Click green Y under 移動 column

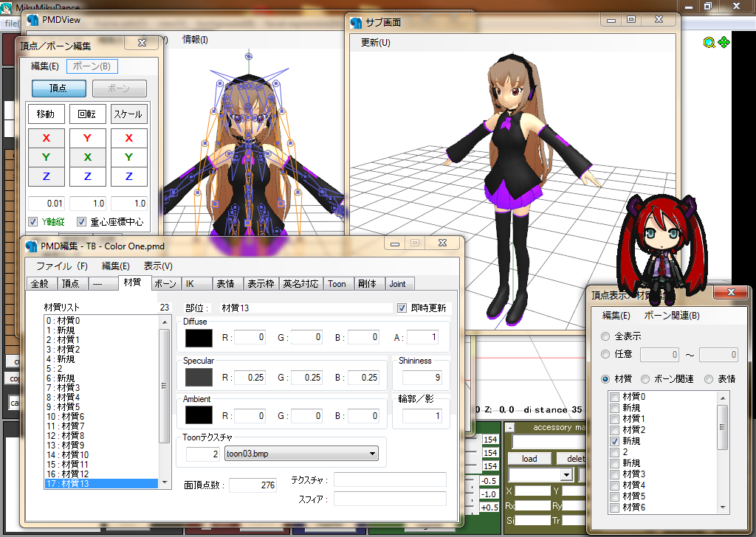(47, 158)
